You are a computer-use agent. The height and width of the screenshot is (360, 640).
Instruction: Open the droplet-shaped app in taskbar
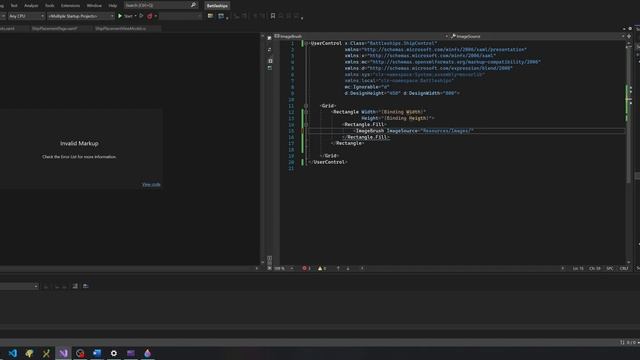tap(147, 353)
